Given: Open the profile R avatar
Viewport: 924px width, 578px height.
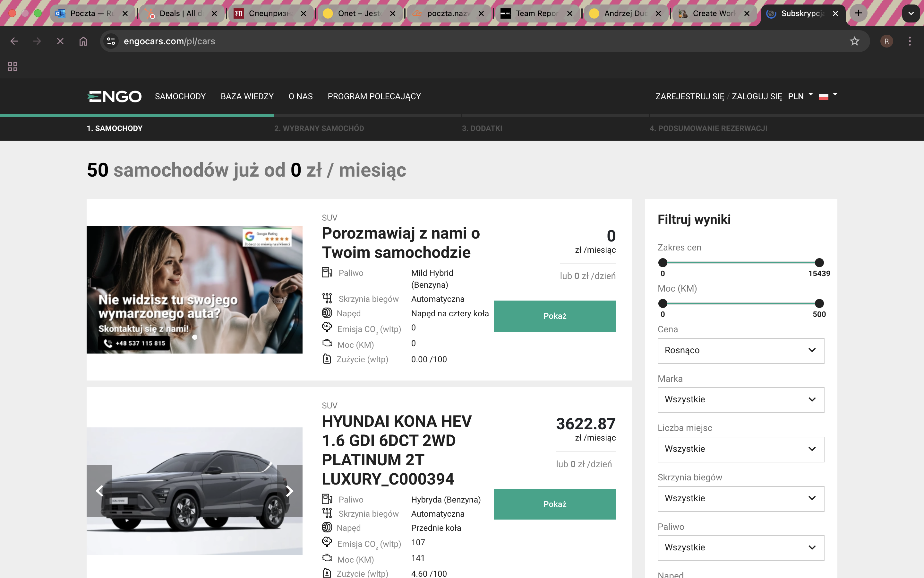Looking at the screenshot, I should point(886,41).
